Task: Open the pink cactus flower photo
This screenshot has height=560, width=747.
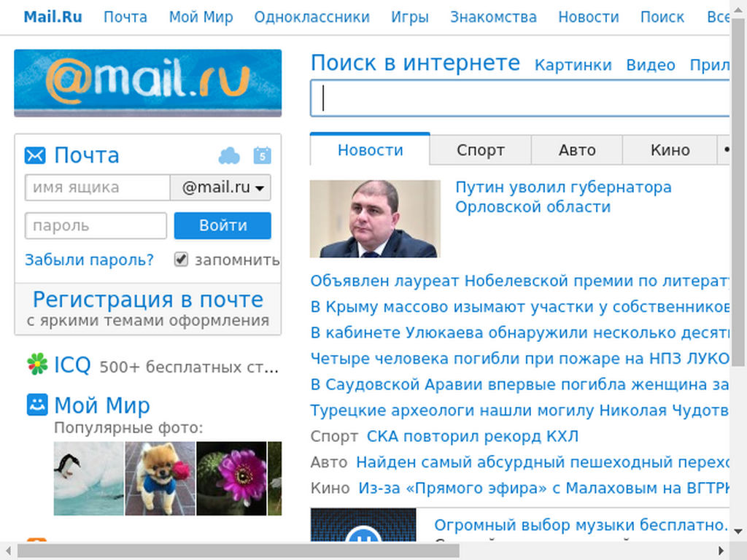Action: [231, 478]
